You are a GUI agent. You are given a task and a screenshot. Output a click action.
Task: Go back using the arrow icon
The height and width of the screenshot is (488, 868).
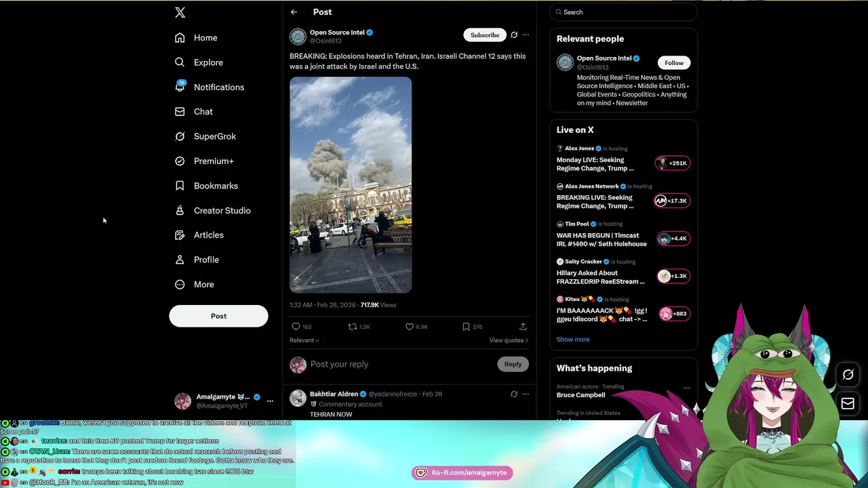pos(294,12)
